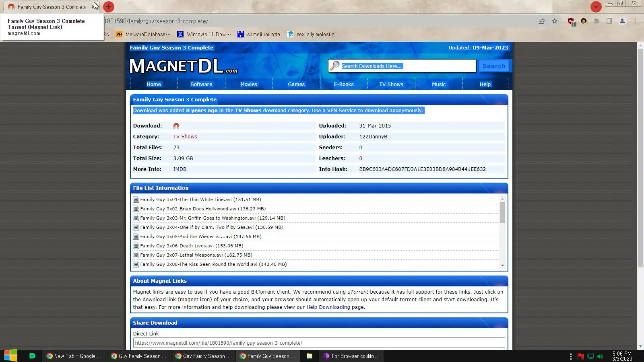Open the E-Books category

[x=344, y=84]
